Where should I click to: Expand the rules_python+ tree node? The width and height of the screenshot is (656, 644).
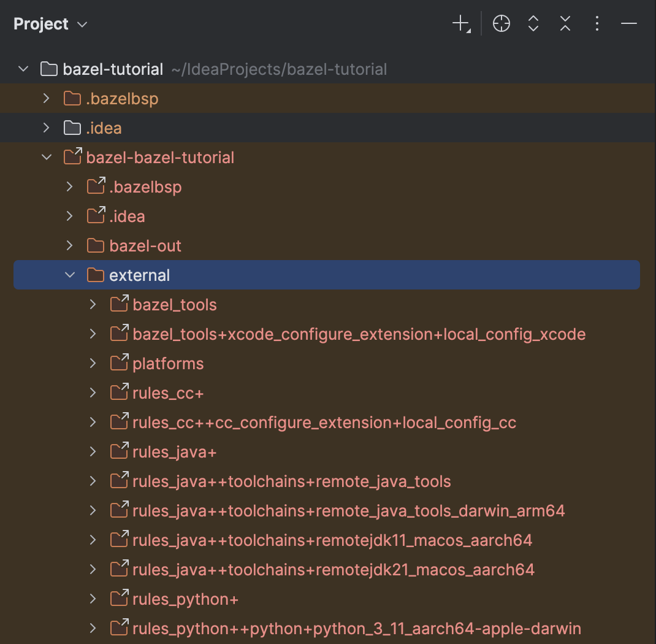tap(93, 599)
